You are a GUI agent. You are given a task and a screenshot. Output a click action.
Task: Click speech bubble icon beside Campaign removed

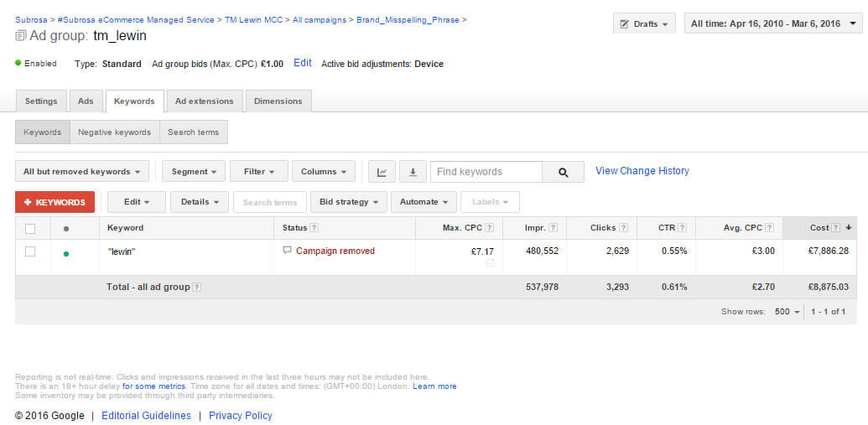tap(287, 251)
